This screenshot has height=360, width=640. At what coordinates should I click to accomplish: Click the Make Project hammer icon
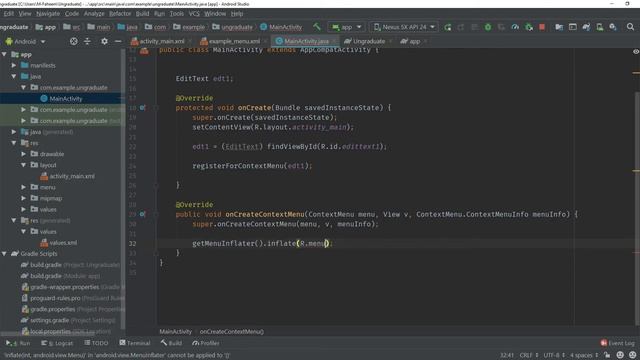(317, 27)
